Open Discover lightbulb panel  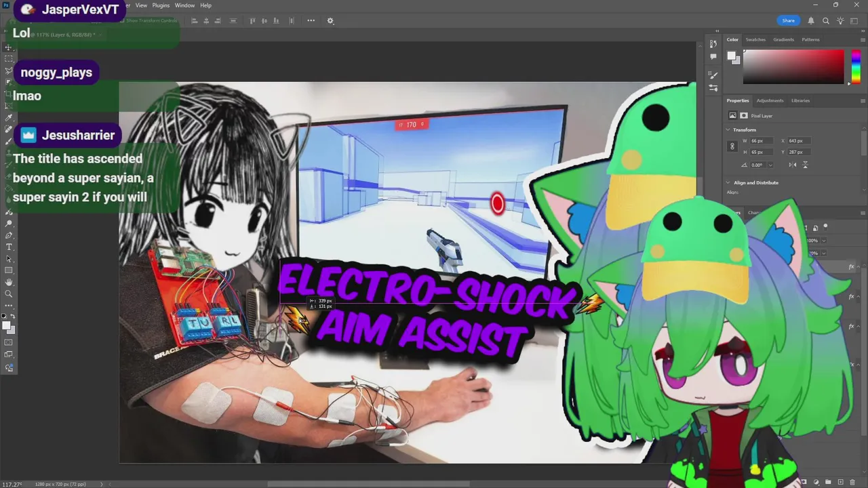(841, 20)
